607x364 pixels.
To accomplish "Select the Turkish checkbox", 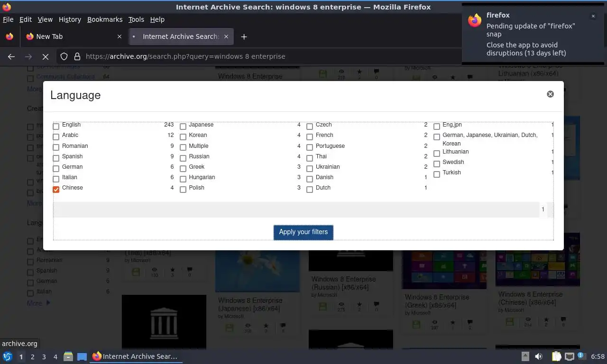I will [437, 174].
